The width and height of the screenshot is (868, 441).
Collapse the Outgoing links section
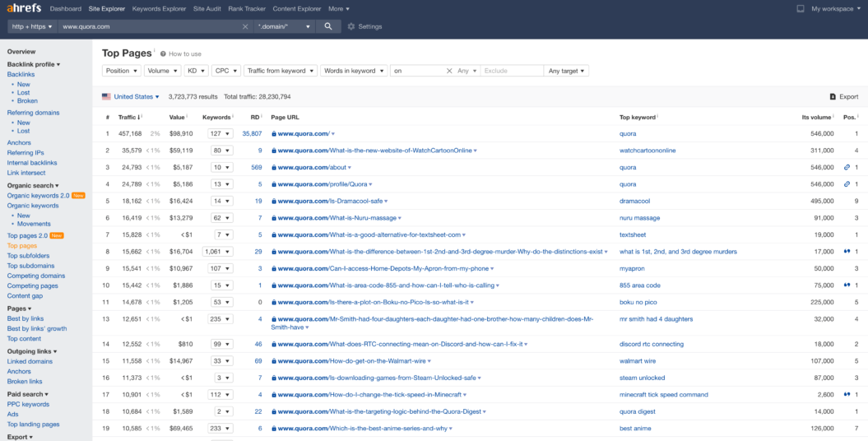[x=32, y=350]
